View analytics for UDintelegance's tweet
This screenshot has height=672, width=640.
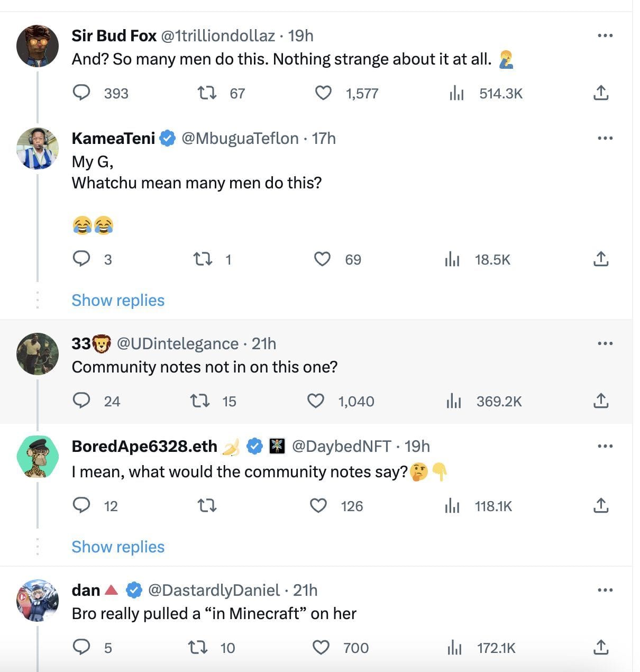tap(453, 401)
